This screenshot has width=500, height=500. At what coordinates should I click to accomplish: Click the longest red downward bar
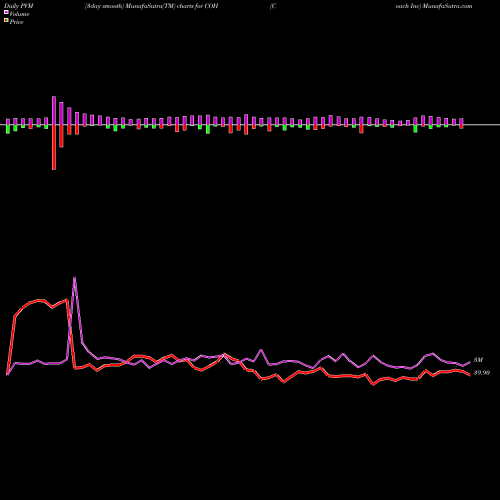point(54,147)
